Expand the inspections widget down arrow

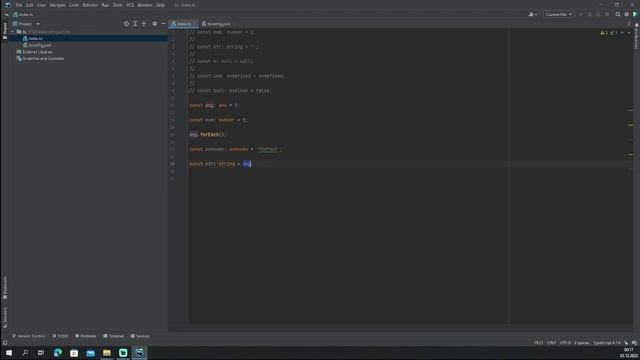[629, 33]
